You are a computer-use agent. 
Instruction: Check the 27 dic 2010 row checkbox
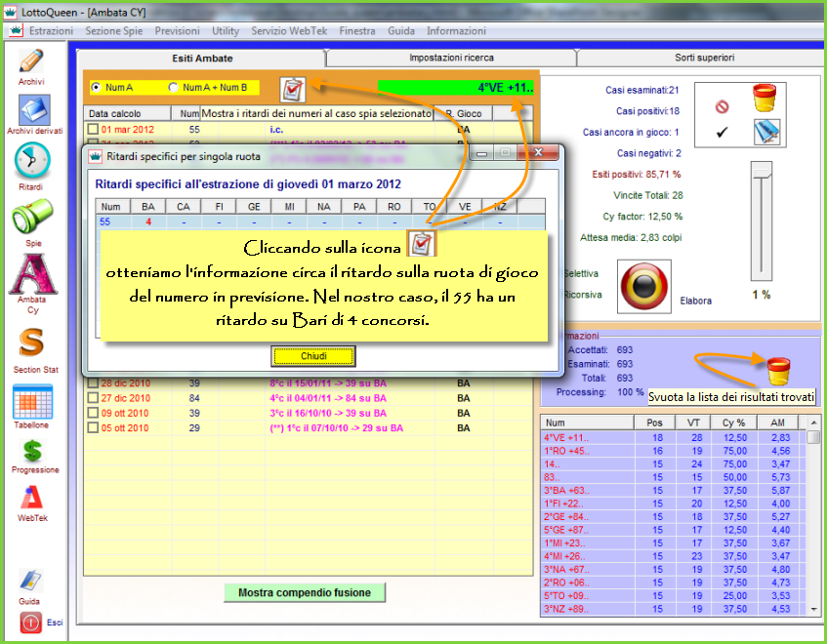pos(94,398)
